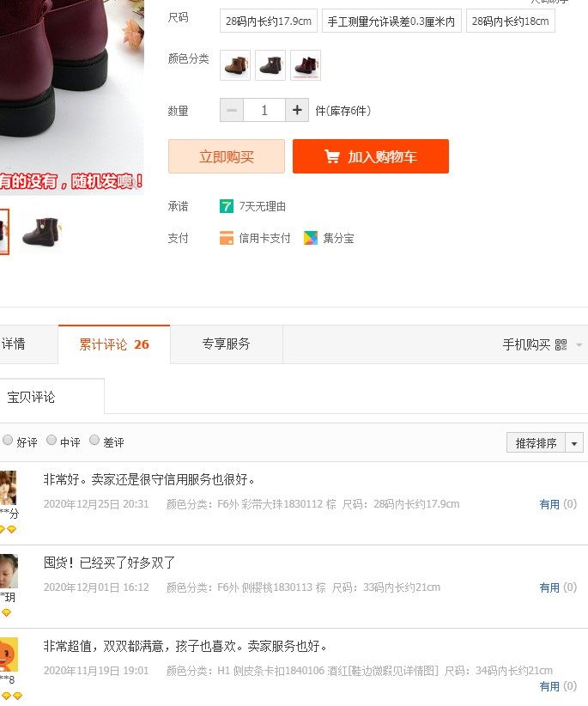Click the 7-day return guarantee icon
Screen dimensions: 588x706
tap(227, 206)
